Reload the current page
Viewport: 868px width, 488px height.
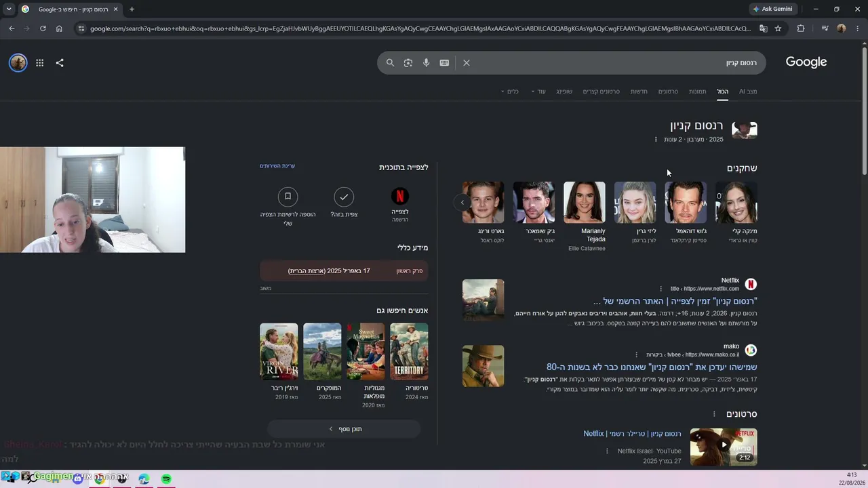tap(43, 28)
